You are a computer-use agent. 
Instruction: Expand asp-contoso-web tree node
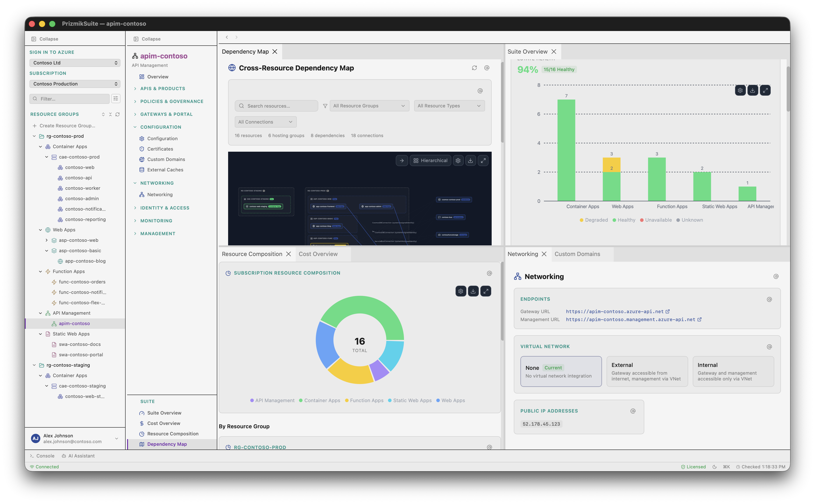(x=47, y=240)
